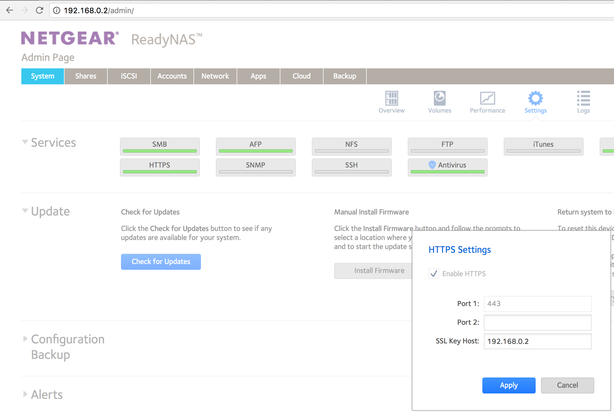
Task: Switch to the Cloud tab
Action: click(302, 76)
